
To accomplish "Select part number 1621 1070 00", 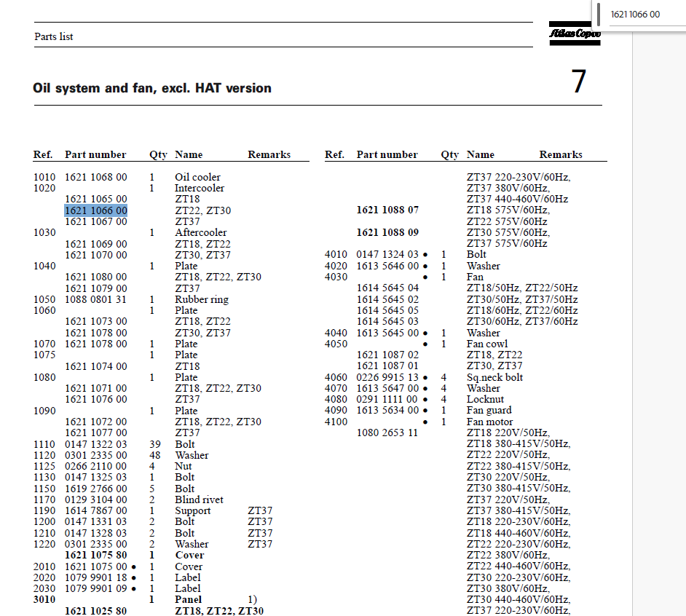I will [96, 255].
